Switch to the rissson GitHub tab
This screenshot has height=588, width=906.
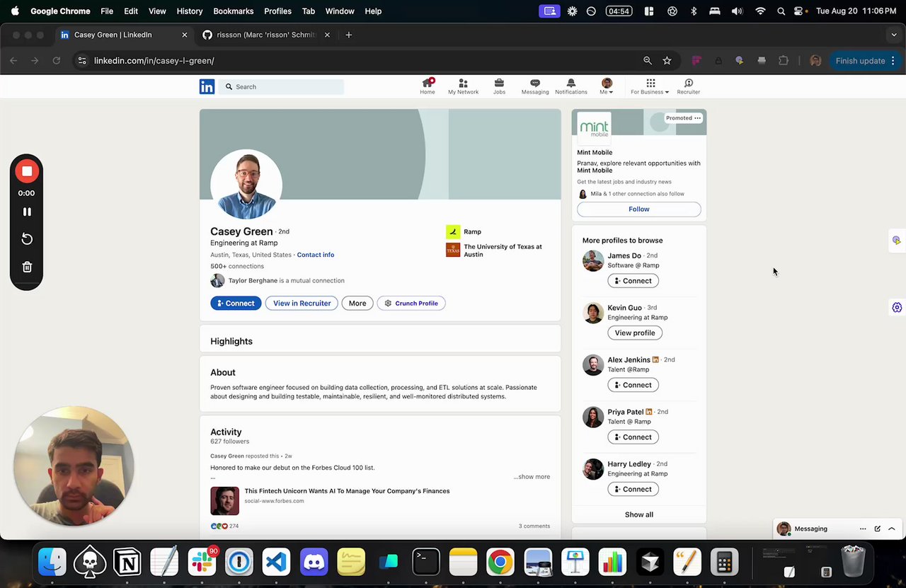tap(266, 35)
